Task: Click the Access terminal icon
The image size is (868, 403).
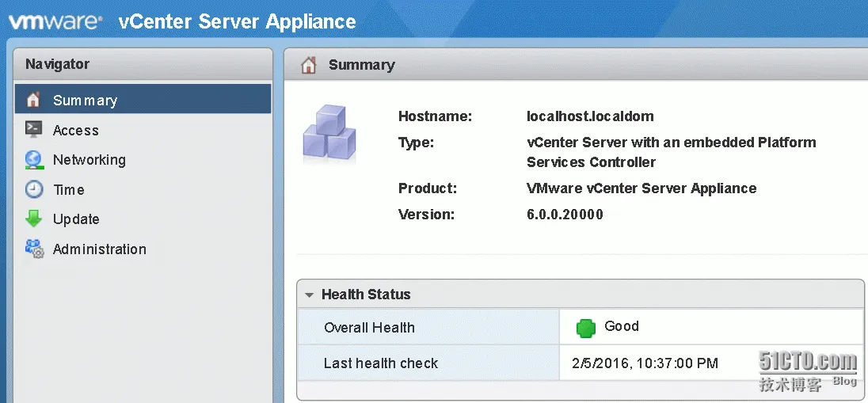Action: click(33, 130)
